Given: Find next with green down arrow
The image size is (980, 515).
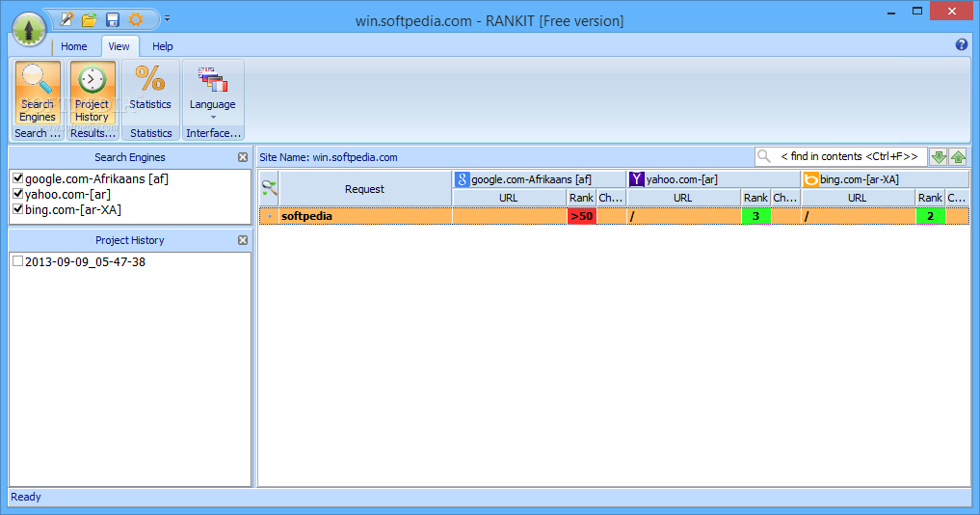Looking at the screenshot, I should click(939, 157).
